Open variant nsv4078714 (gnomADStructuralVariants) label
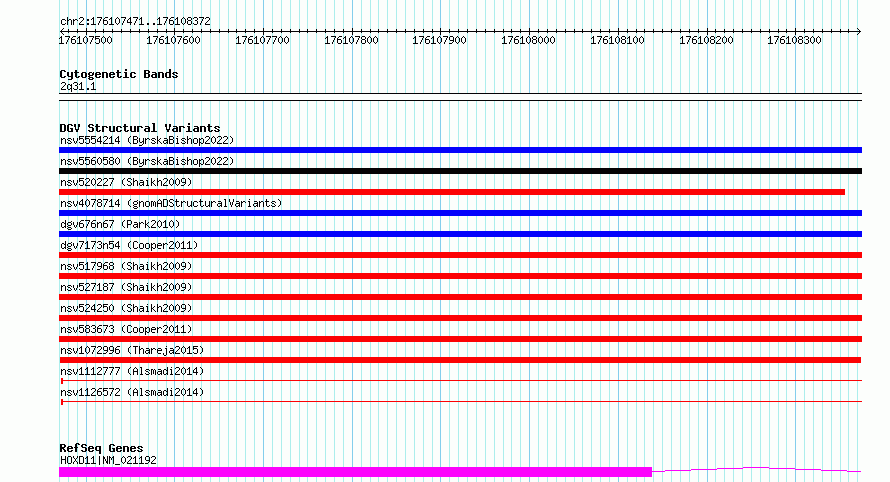The height and width of the screenshot is (482, 890). click(171, 203)
